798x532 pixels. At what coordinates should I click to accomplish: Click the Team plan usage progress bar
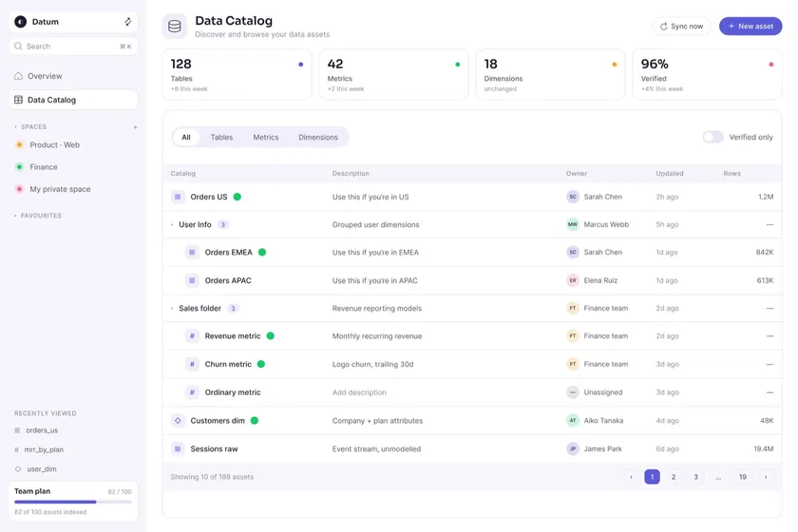[x=73, y=502]
